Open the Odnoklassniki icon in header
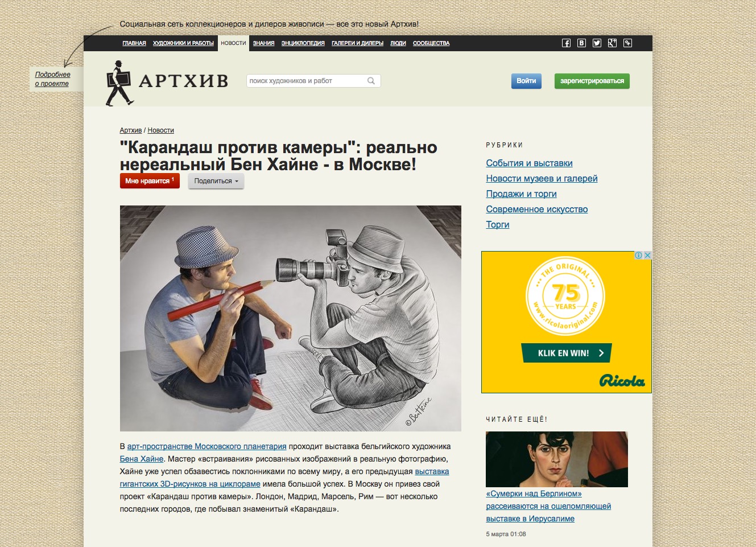 (627, 43)
